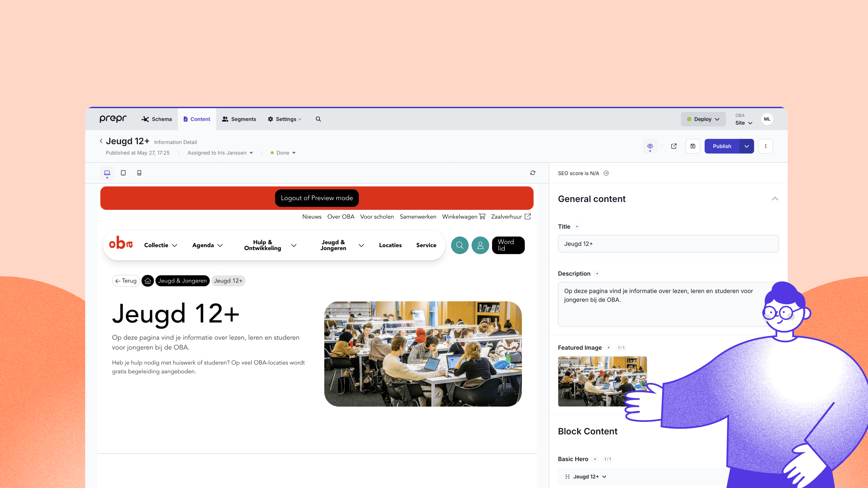Image resolution: width=868 pixels, height=488 pixels.
Task: Open the OBA Site environment switcher
Action: coord(743,119)
